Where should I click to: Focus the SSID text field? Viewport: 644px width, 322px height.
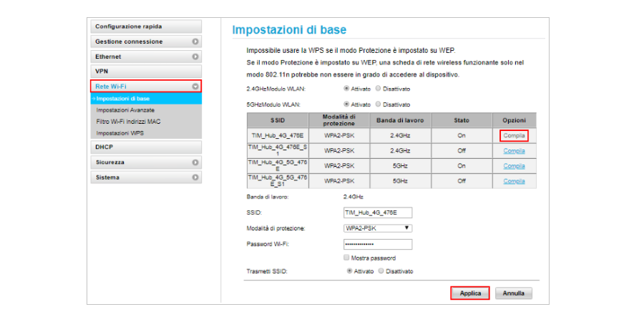click(377, 213)
